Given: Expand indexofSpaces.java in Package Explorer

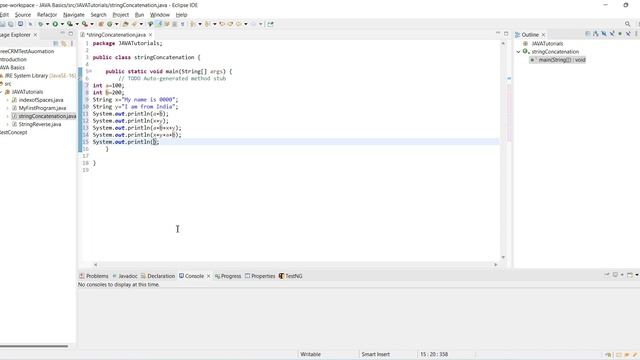Looking at the screenshot, I should pos(7,100).
